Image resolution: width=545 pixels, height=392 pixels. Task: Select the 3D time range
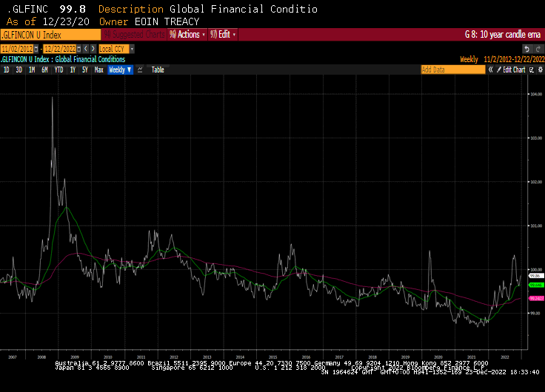(x=19, y=70)
